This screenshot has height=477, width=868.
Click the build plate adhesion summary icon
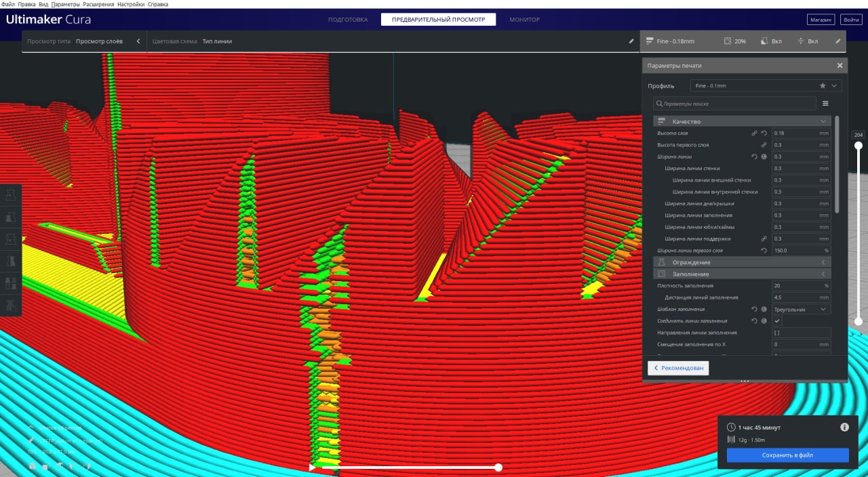pyautogui.click(x=801, y=41)
